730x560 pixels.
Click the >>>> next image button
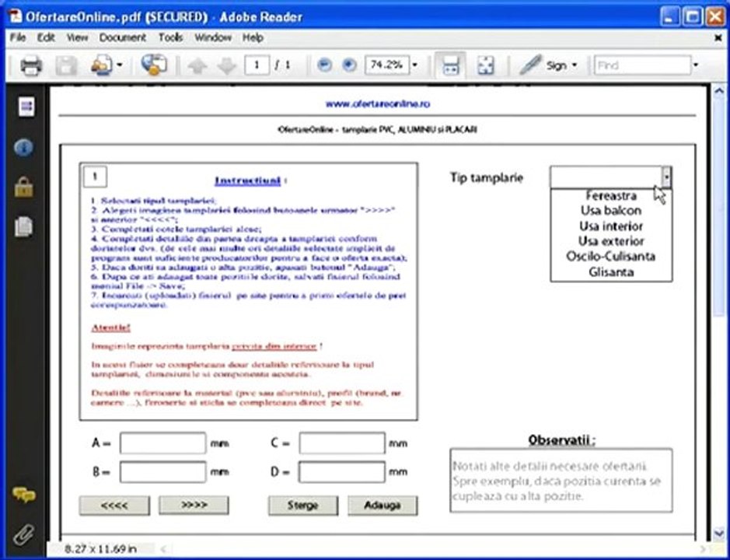tap(194, 505)
